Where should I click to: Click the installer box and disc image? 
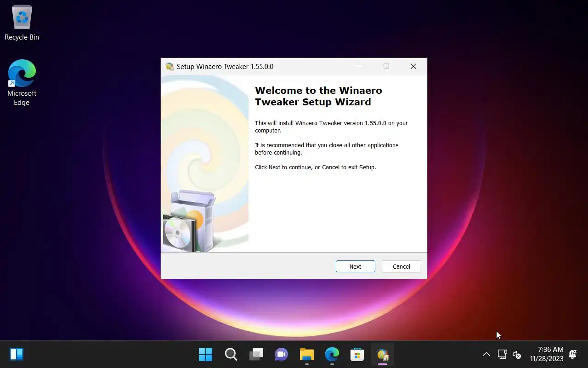pyautogui.click(x=189, y=221)
